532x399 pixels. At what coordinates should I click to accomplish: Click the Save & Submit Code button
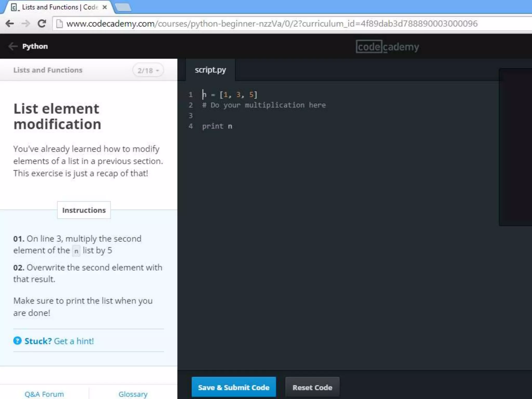(x=234, y=387)
